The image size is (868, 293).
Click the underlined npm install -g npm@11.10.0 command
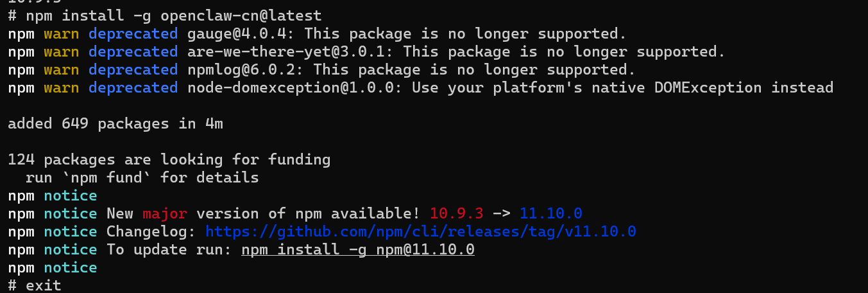[x=357, y=249]
